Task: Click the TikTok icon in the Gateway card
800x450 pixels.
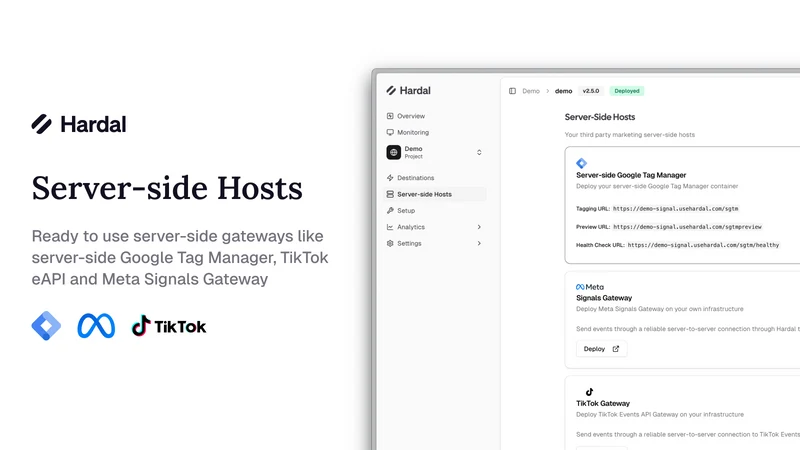Action: coord(589,392)
